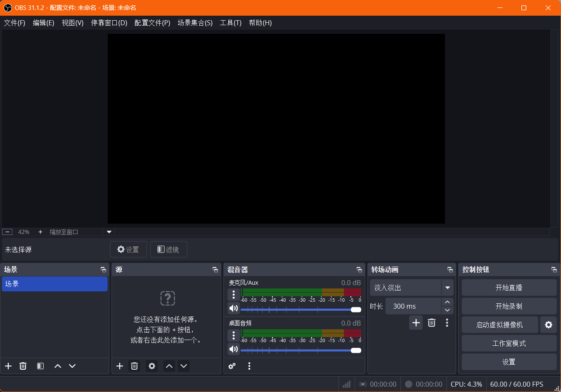The image size is (561, 392).
Task: Select the 场景 entry in Scenes list
Action: [54, 284]
